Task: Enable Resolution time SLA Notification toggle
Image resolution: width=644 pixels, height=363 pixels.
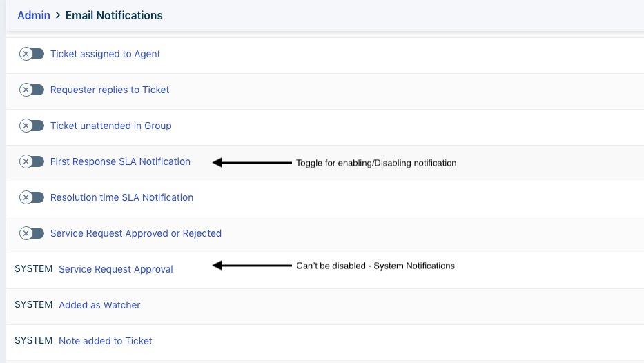Action: pos(32,197)
